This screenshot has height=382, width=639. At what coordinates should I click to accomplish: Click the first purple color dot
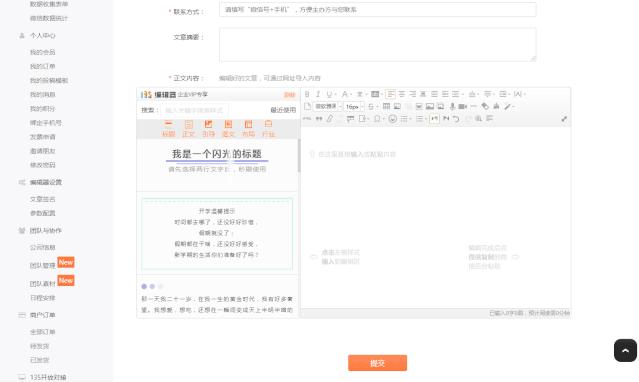point(144,287)
